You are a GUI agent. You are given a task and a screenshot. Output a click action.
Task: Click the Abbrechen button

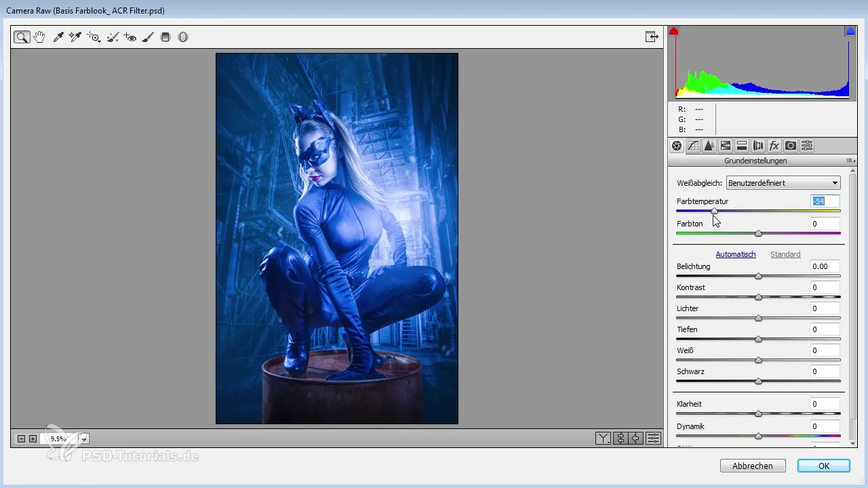[x=753, y=466]
